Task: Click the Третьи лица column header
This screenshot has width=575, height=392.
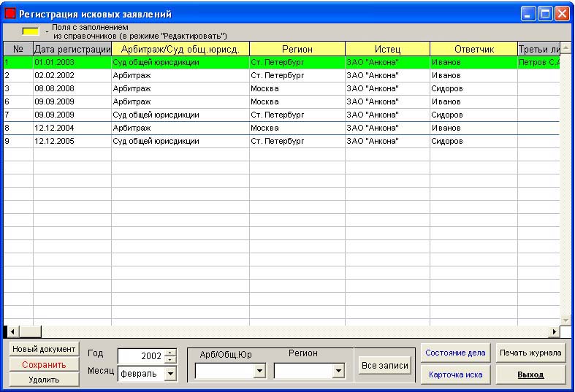Action: pos(538,49)
